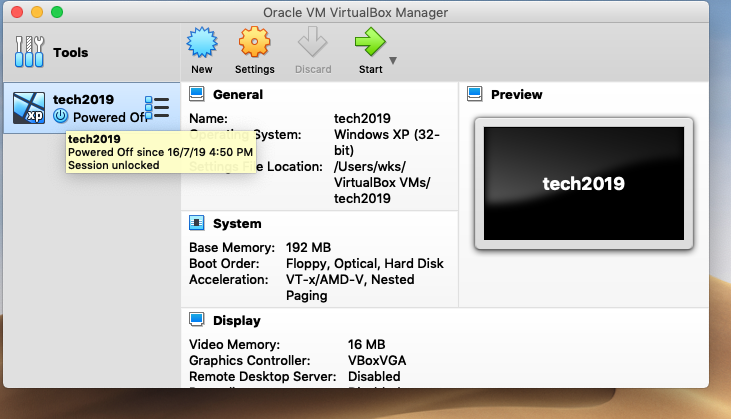The image size is (731, 419).
Task: Open the General section header link
Action: [x=238, y=95]
